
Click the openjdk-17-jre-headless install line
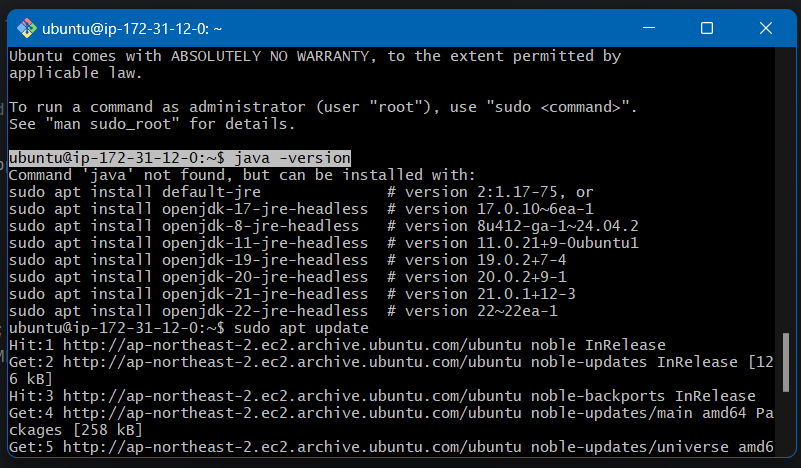click(301, 209)
